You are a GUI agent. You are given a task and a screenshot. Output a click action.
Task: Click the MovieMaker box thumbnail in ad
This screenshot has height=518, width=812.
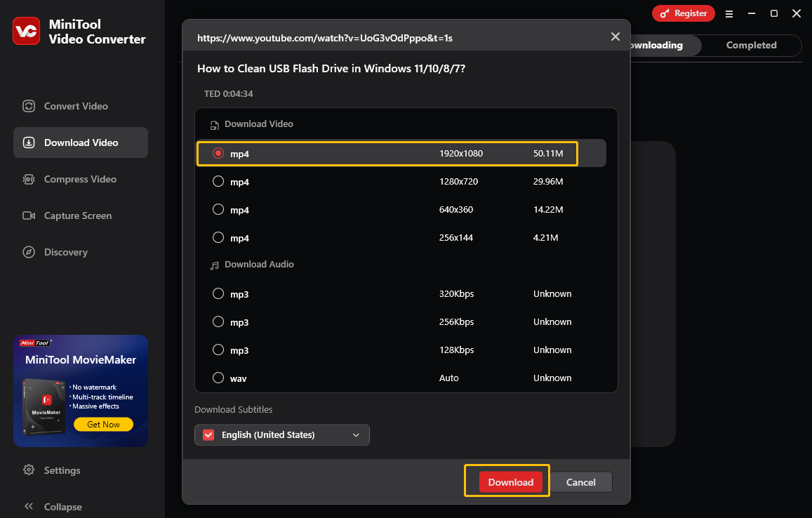44,406
